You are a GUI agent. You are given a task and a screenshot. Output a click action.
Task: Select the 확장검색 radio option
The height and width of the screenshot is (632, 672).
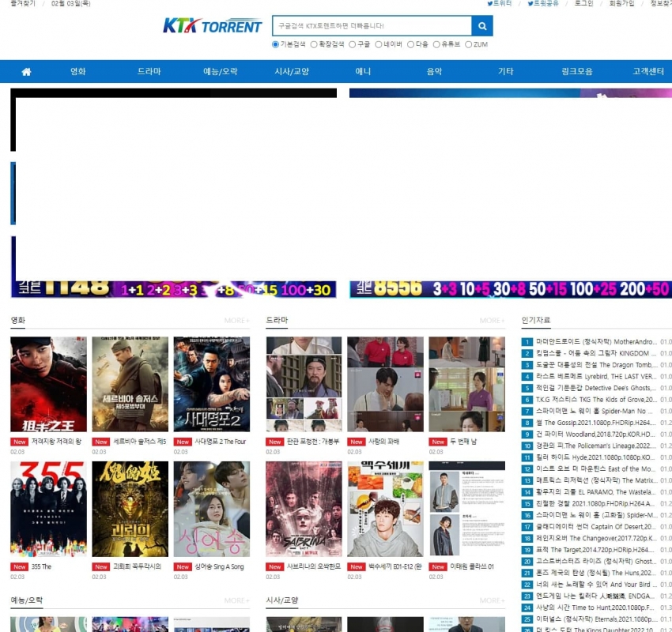[314, 44]
